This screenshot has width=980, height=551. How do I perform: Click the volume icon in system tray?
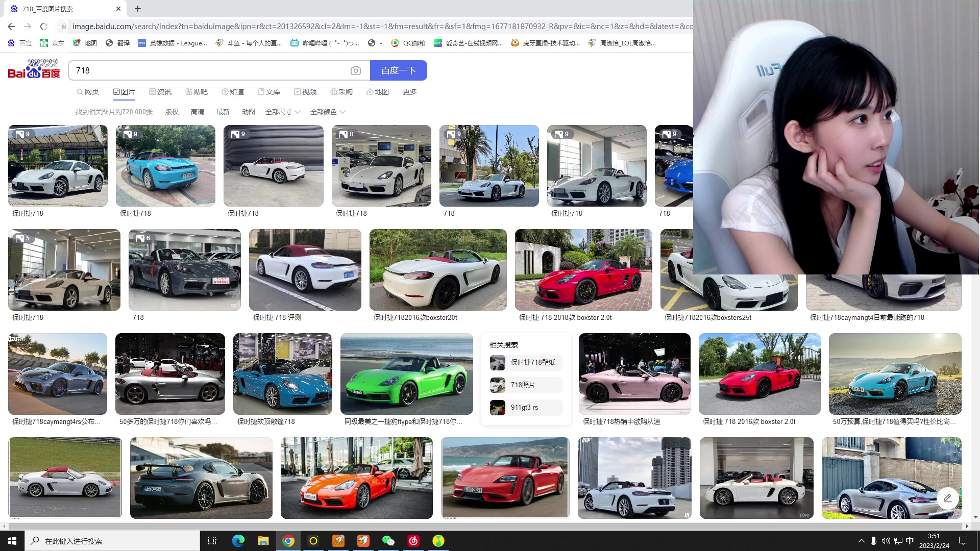886,541
